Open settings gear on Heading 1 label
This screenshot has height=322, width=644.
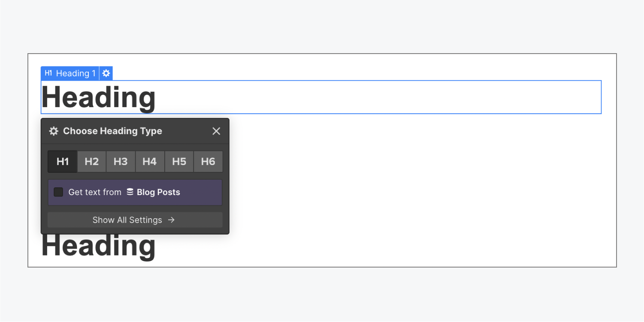click(106, 73)
